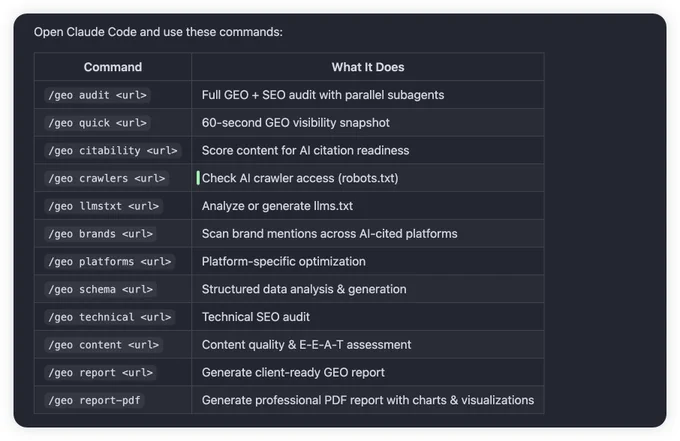Click the Generate professional PDF report description
The height and width of the screenshot is (441, 680).
tap(368, 400)
